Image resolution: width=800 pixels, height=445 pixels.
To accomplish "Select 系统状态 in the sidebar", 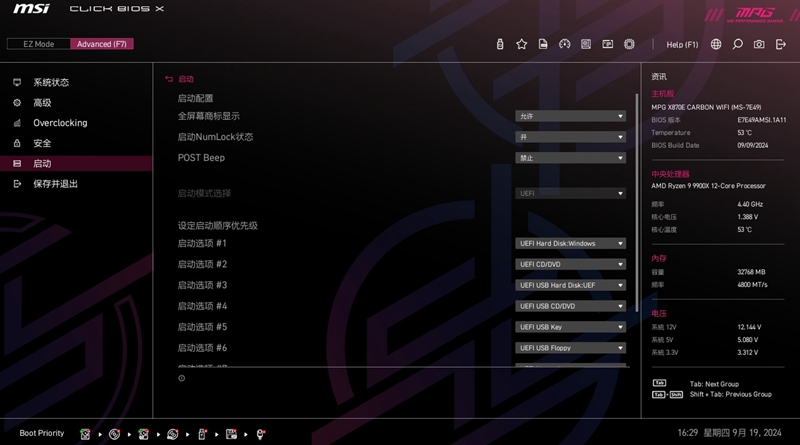I will coord(51,83).
